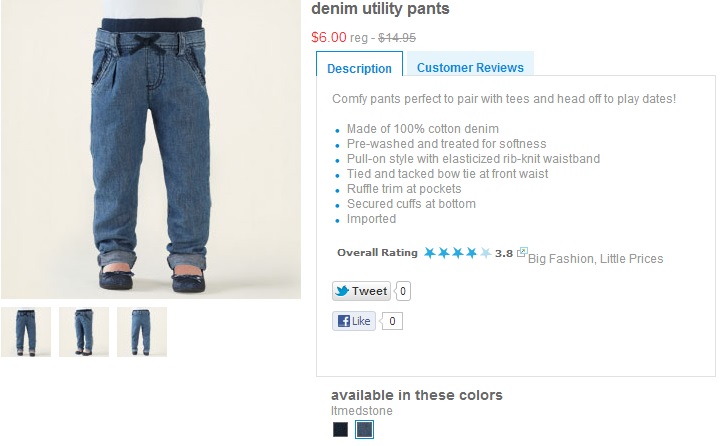Click the second rating star

point(444,253)
